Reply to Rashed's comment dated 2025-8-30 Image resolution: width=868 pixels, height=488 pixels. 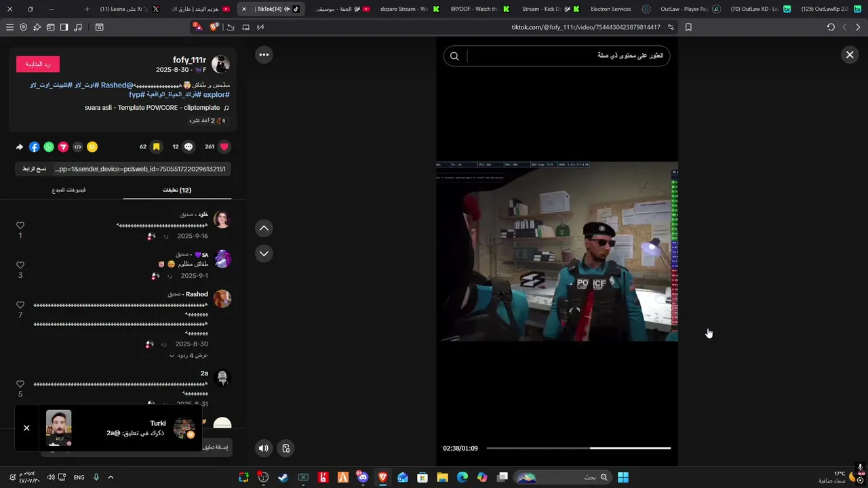163,344
